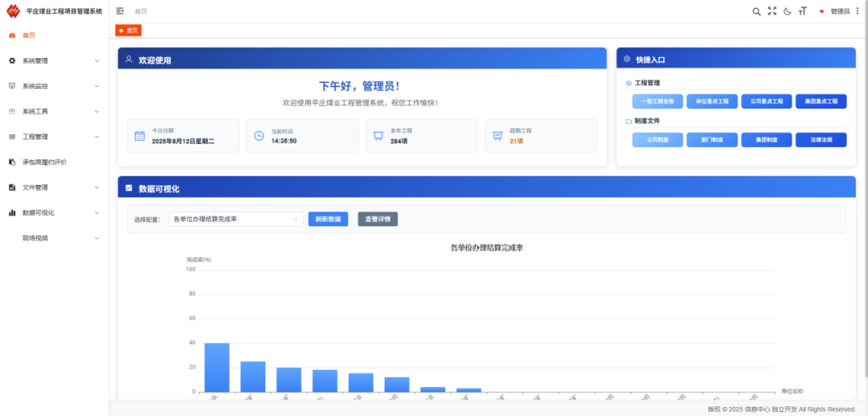Click the clock icon on 当前时间 card
Image resolution: width=868 pixels, height=416 pixels.
(259, 135)
